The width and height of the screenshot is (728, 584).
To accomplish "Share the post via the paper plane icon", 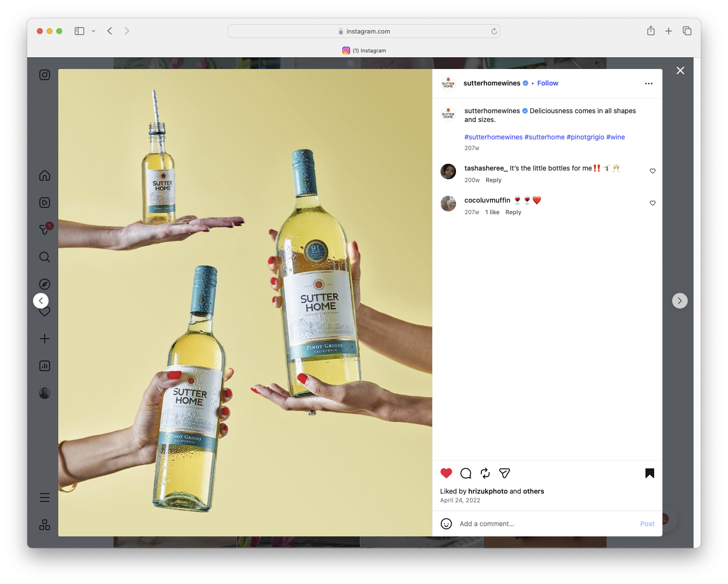I will 504,473.
